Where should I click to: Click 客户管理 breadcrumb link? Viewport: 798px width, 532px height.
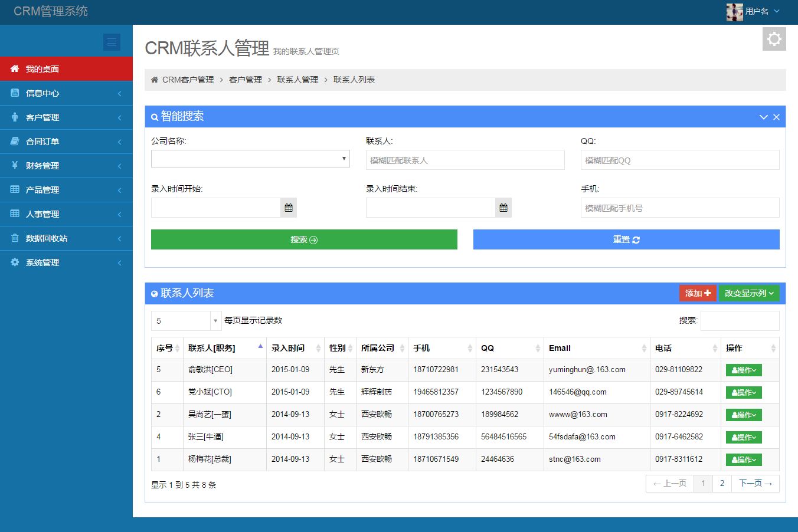coord(246,80)
